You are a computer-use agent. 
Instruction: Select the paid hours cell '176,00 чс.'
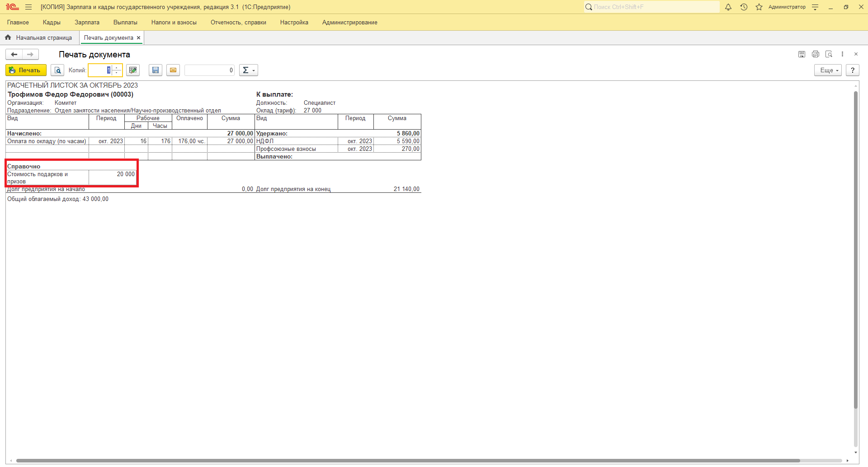[192, 141]
